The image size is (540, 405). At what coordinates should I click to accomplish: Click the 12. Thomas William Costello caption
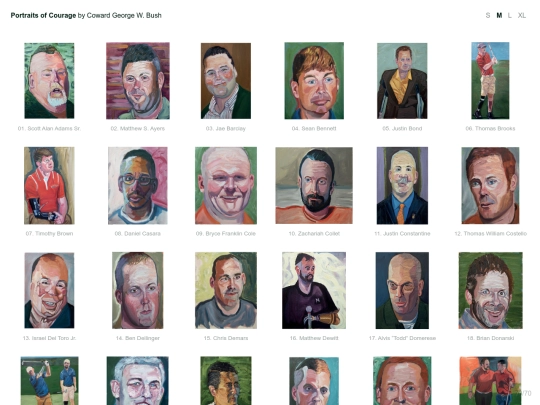(490, 233)
